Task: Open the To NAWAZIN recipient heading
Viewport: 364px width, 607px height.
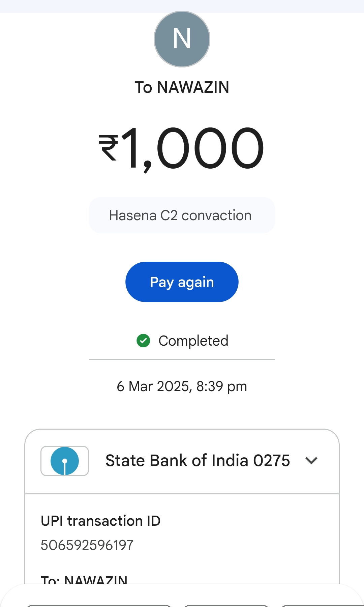Action: 182,87
